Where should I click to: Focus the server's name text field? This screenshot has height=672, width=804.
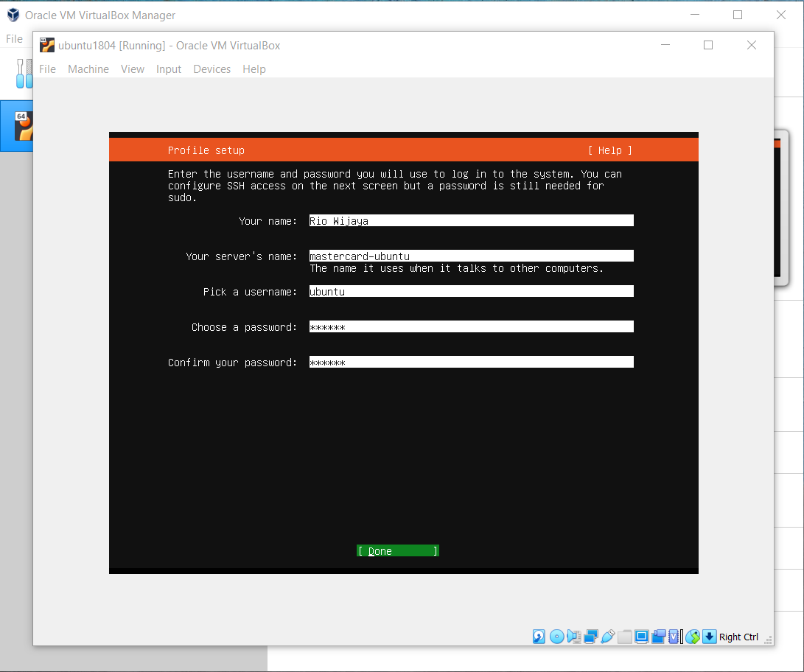[471, 256]
